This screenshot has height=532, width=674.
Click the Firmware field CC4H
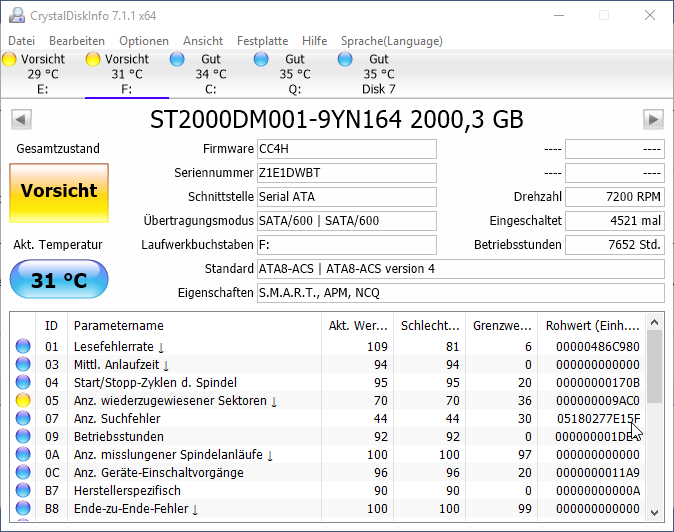tap(347, 149)
